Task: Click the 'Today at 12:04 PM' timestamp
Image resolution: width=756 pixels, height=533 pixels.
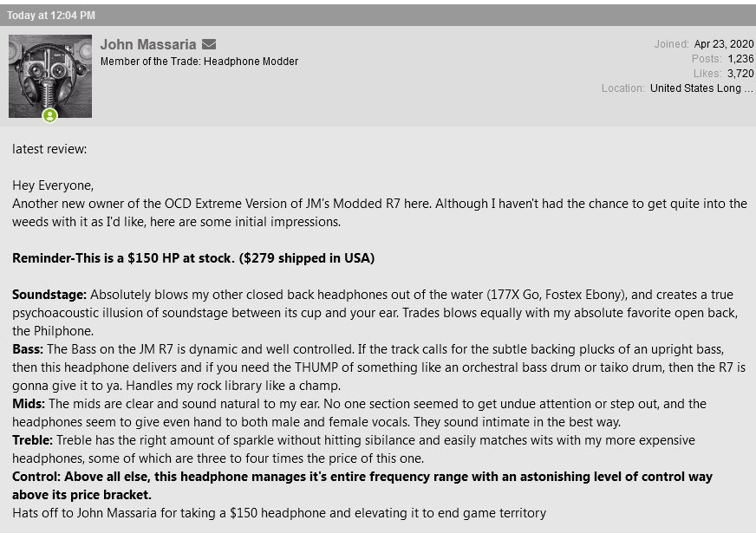Action: [51, 16]
